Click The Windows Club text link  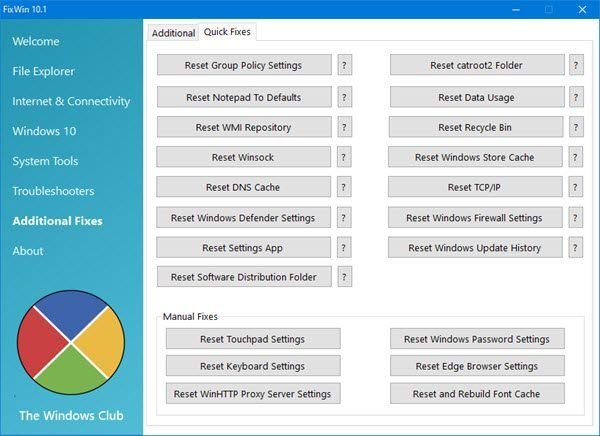[71, 415]
